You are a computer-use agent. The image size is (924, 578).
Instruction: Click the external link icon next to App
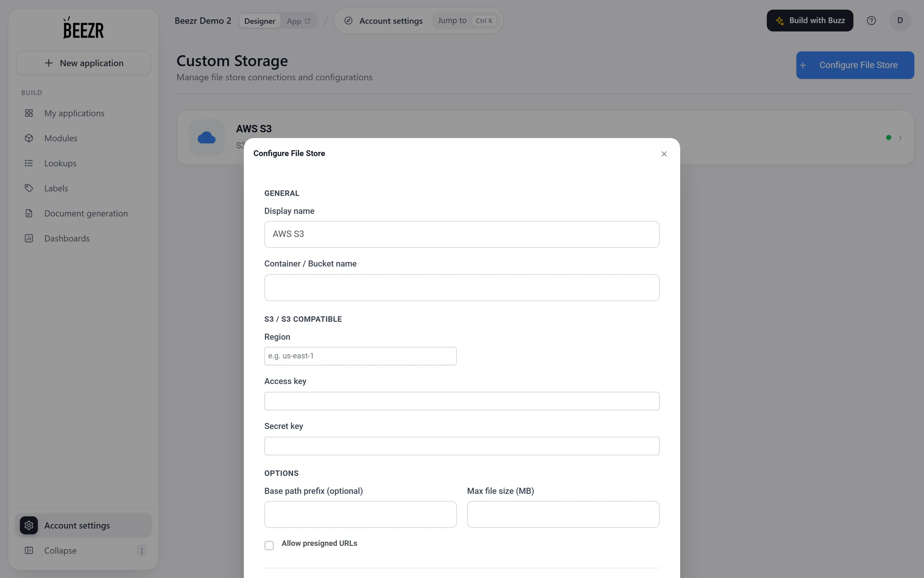pyautogui.click(x=307, y=21)
